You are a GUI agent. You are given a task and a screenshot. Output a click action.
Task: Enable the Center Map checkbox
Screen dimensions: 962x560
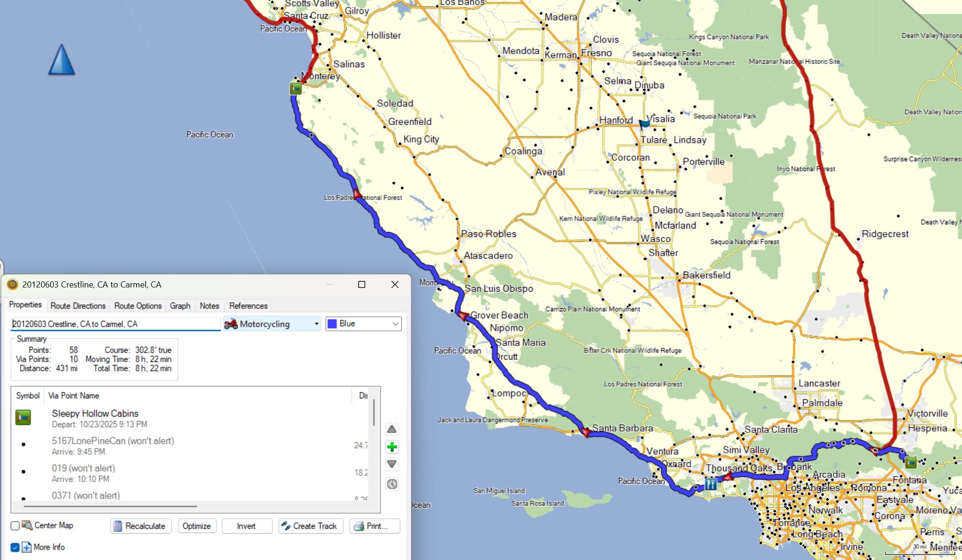click(15, 526)
